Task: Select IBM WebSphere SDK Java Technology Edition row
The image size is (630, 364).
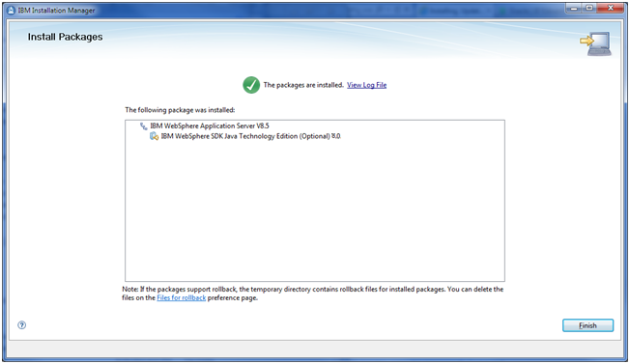Action: click(250, 136)
